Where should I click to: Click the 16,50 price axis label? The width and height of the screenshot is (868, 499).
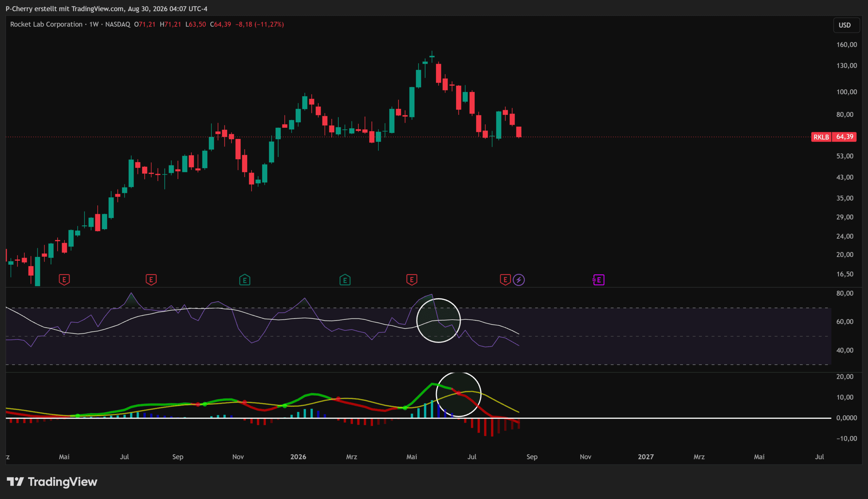point(845,274)
